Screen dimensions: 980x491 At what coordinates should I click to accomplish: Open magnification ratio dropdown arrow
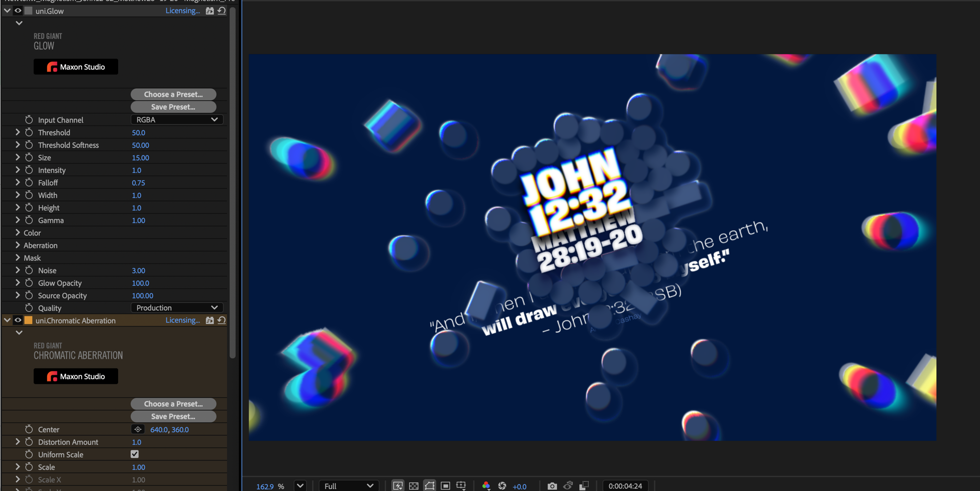pos(300,486)
